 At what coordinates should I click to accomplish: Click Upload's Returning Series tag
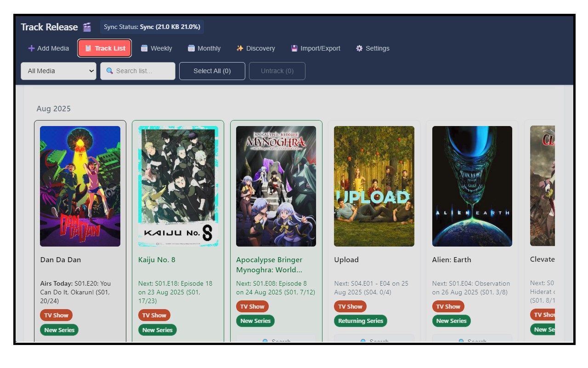361,321
